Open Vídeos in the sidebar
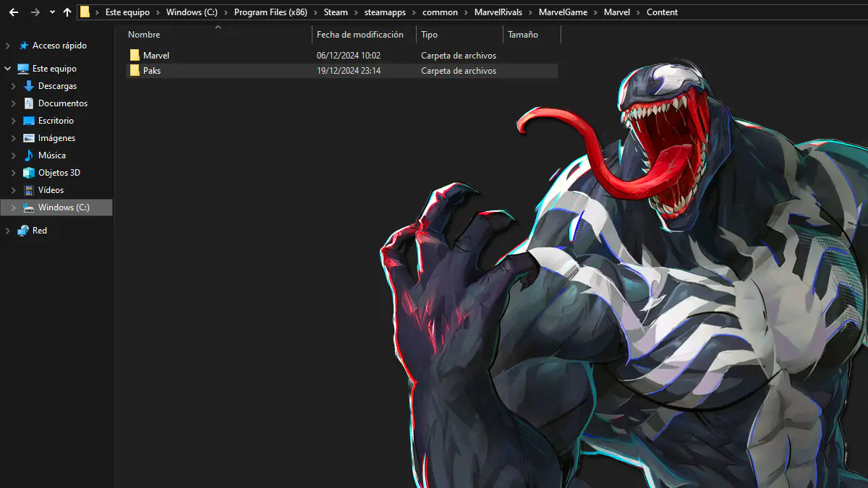 click(x=51, y=190)
